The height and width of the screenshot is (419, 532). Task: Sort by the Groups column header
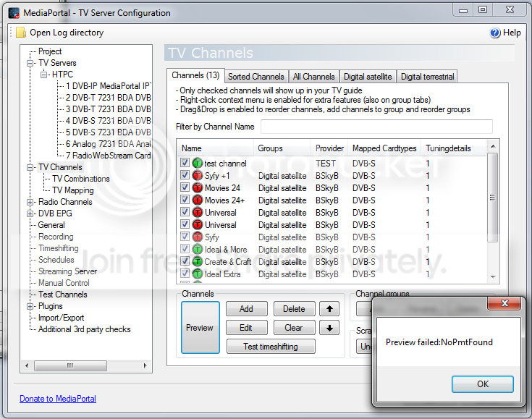pos(282,148)
